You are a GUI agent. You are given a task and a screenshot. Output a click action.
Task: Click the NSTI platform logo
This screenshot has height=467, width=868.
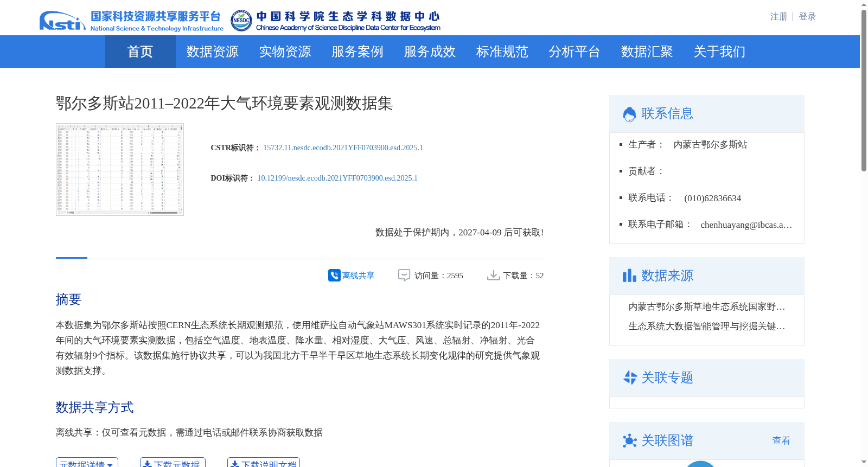coord(62,21)
